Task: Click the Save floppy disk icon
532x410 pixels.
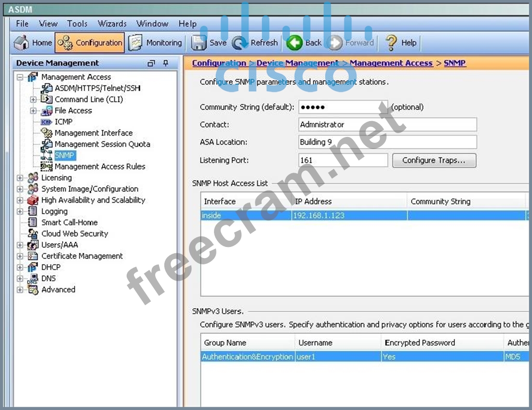Action: click(x=199, y=42)
